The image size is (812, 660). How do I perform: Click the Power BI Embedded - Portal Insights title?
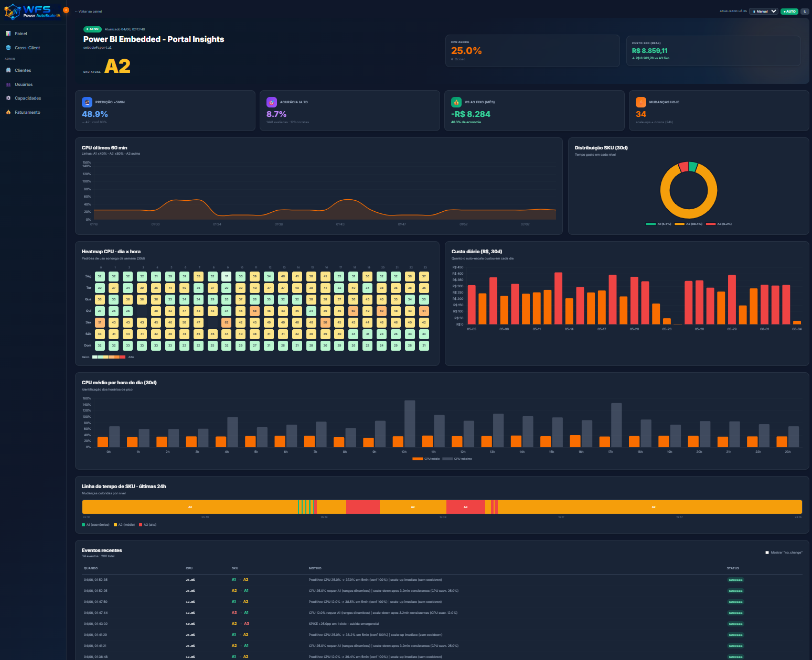(154, 39)
